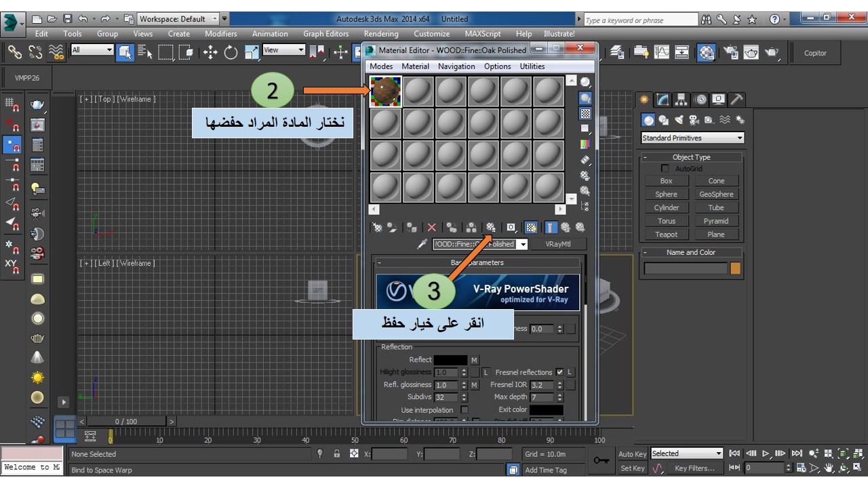Image resolution: width=868 pixels, height=488 pixels.
Task: Open the Standard Primitives dropdown
Action: coord(692,138)
